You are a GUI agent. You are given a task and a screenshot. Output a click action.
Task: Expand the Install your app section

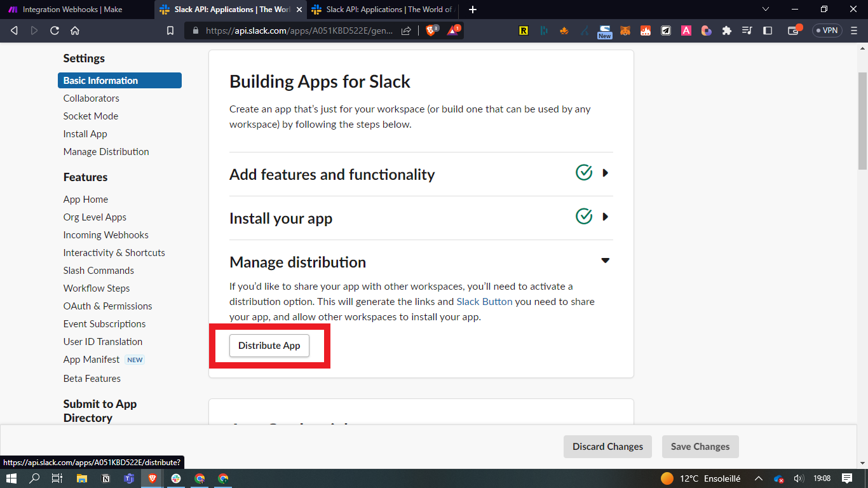pyautogui.click(x=605, y=217)
